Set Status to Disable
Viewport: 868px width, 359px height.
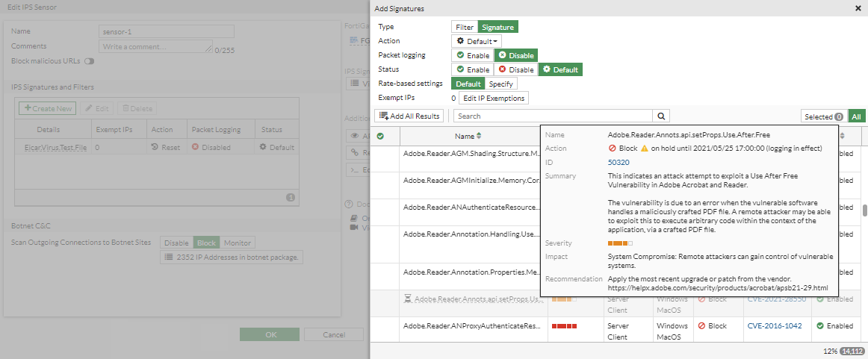pyautogui.click(x=516, y=69)
